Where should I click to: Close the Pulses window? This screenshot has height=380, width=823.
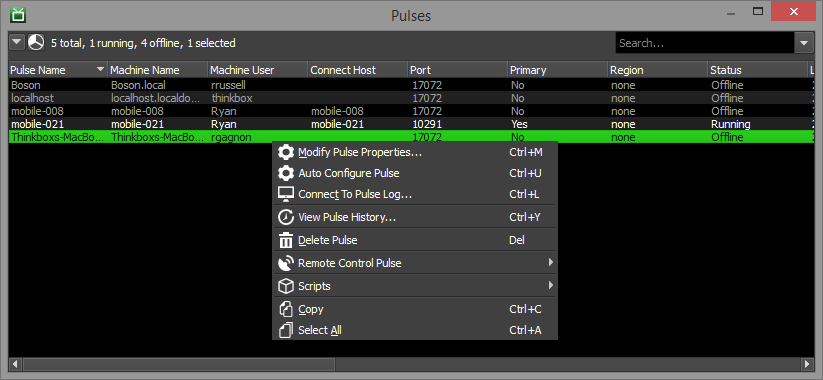point(793,11)
